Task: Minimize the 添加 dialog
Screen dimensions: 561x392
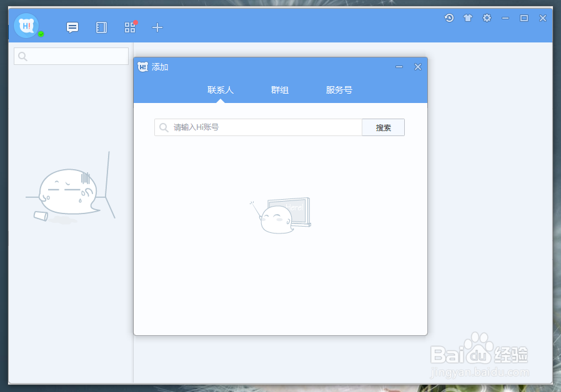Action: point(399,67)
